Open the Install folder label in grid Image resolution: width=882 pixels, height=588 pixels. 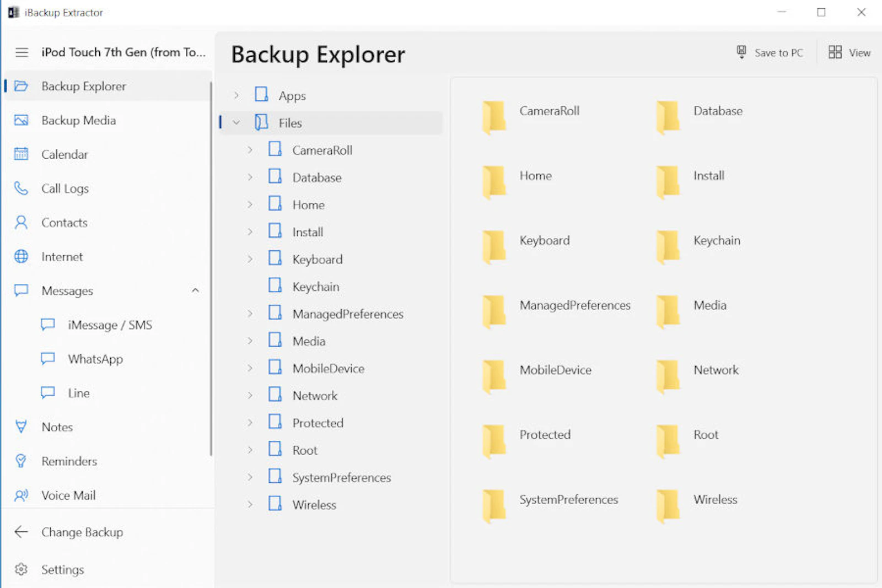pyautogui.click(x=709, y=176)
